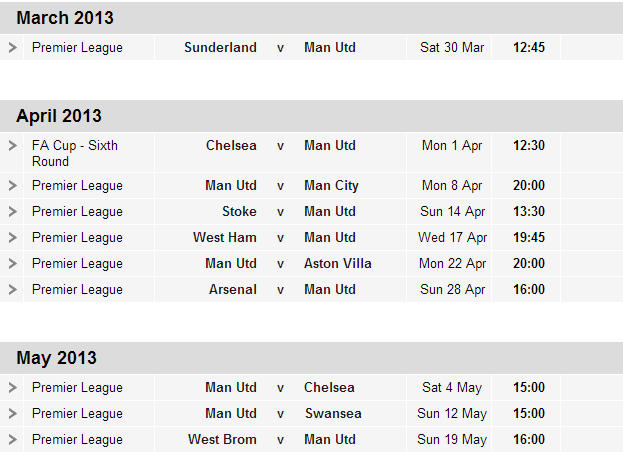This screenshot has height=453, width=623.
Task: Expand the Sunderland v Man Utd fixture arrow
Action: click(x=13, y=48)
